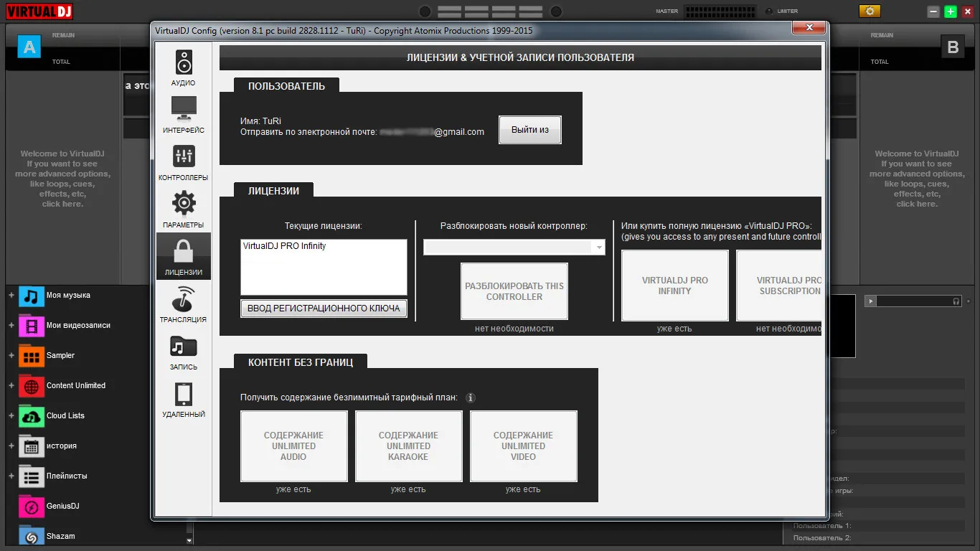Select the Sampler folder icon
The width and height of the screenshot is (980, 551).
coord(31,356)
